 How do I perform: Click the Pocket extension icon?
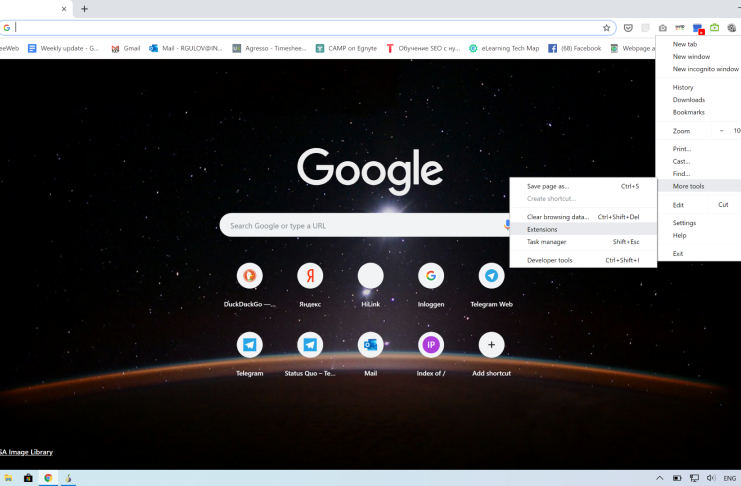628,28
